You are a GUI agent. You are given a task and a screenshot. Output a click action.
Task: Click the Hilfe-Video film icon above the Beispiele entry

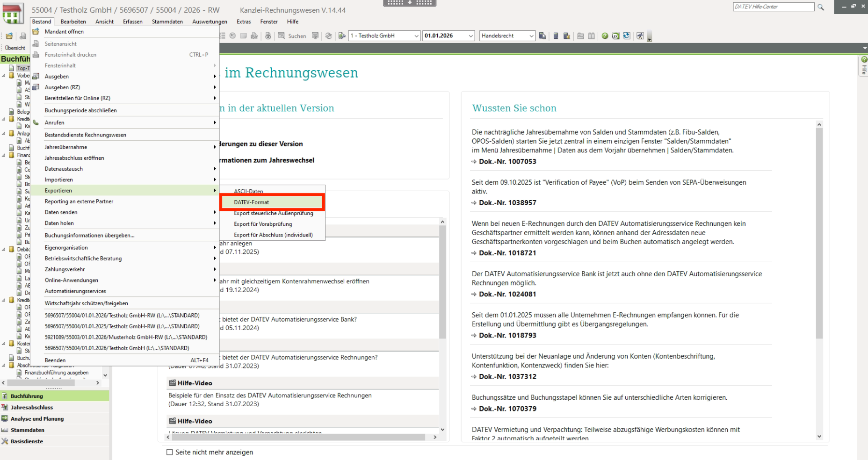[172, 383]
